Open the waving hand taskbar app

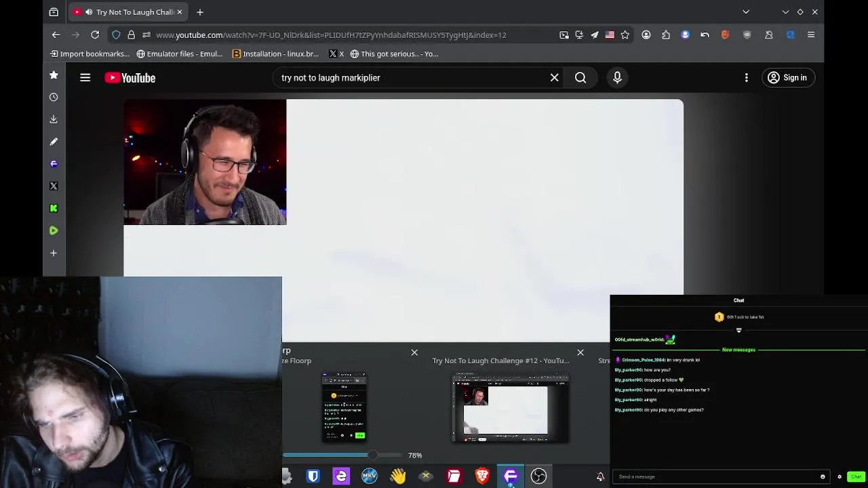(397, 476)
